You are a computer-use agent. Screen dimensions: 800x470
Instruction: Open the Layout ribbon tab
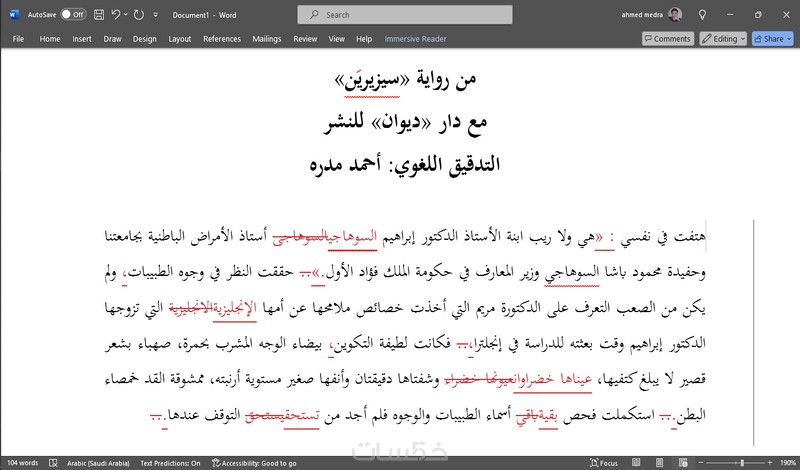tap(180, 39)
